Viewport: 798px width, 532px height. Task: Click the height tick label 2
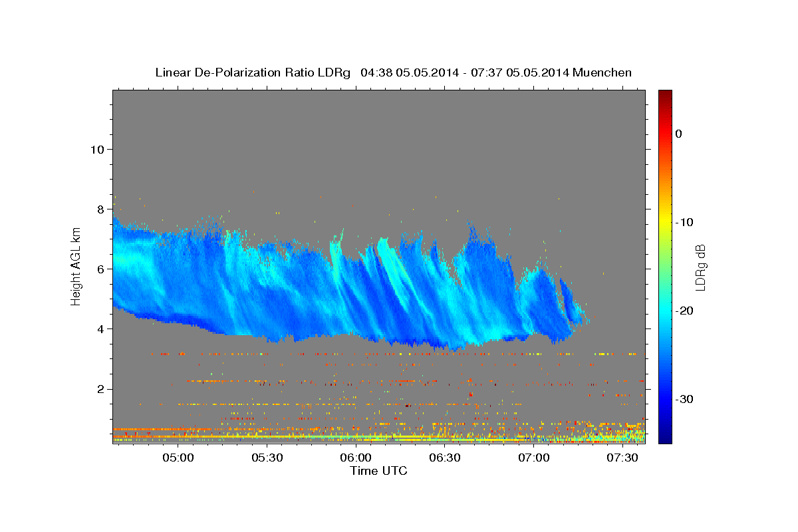(x=100, y=389)
